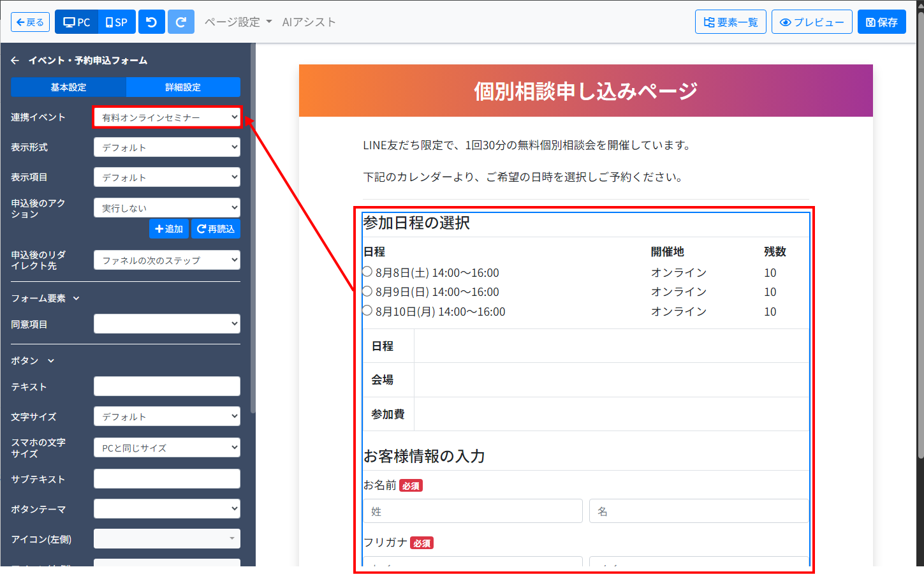Click the 残数 column header
The width and height of the screenshot is (924, 574).
click(775, 252)
